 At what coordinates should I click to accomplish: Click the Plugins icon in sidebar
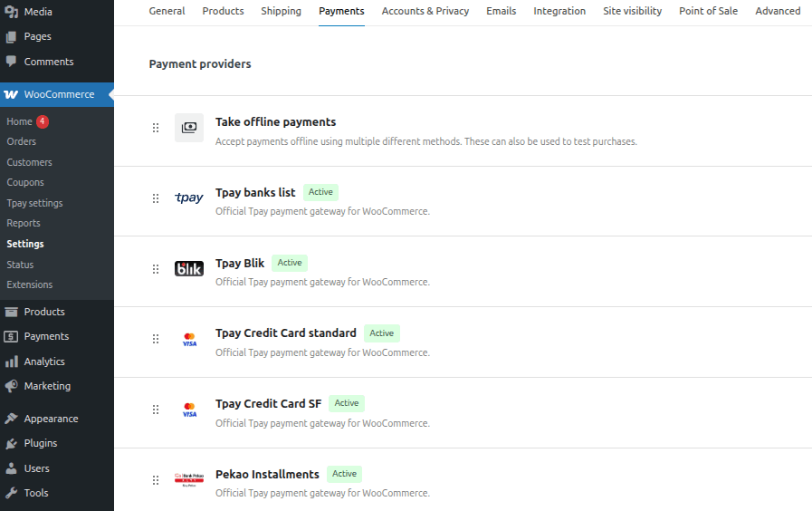pyautogui.click(x=11, y=444)
